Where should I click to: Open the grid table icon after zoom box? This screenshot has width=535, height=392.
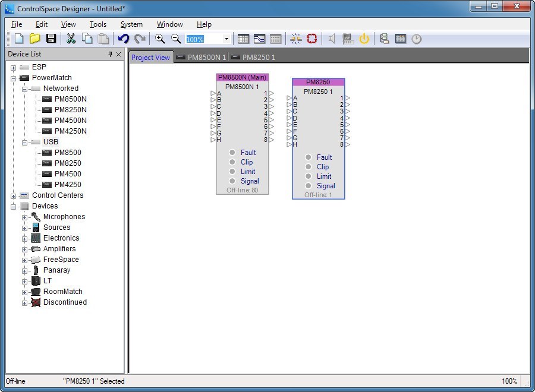point(243,39)
